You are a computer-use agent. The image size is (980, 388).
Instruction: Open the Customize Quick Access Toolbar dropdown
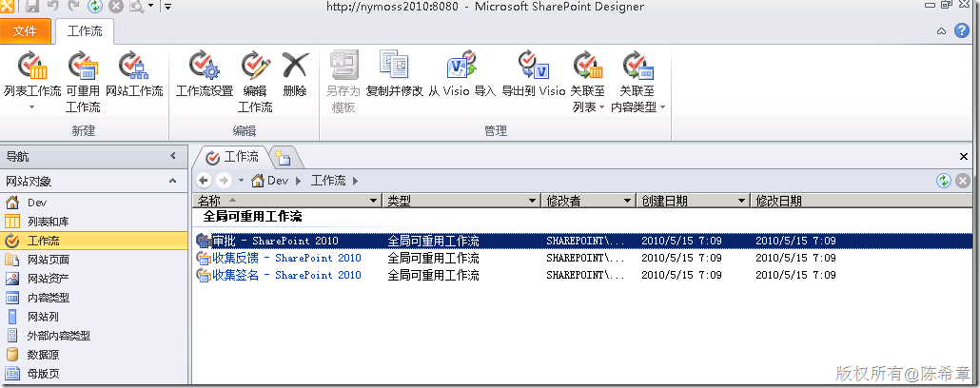pyautogui.click(x=167, y=7)
